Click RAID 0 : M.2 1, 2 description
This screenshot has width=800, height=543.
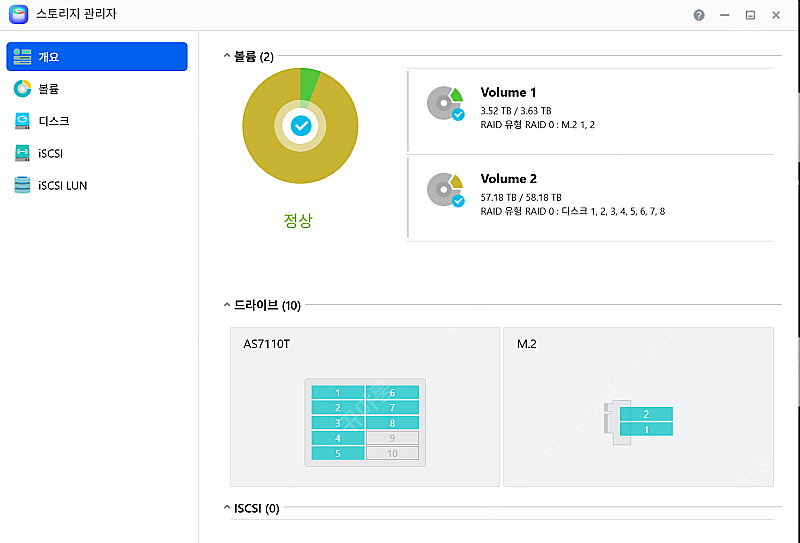click(537, 125)
